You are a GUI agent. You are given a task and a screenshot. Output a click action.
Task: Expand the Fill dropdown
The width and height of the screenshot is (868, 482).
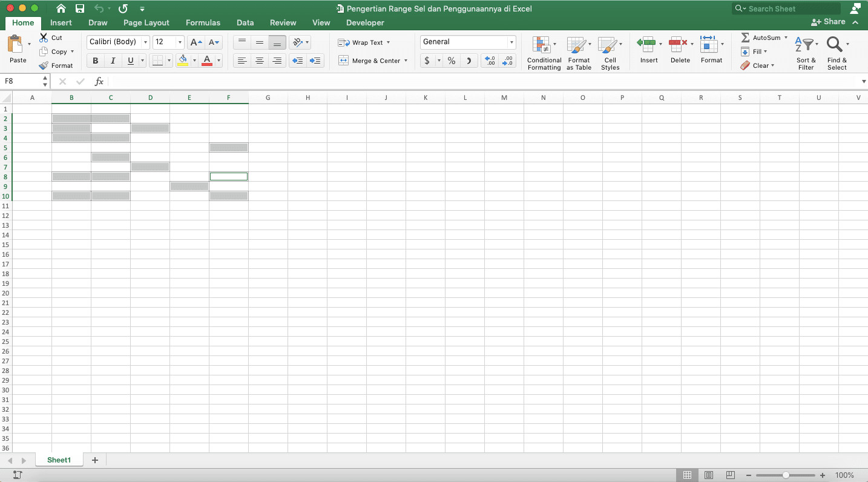766,51
